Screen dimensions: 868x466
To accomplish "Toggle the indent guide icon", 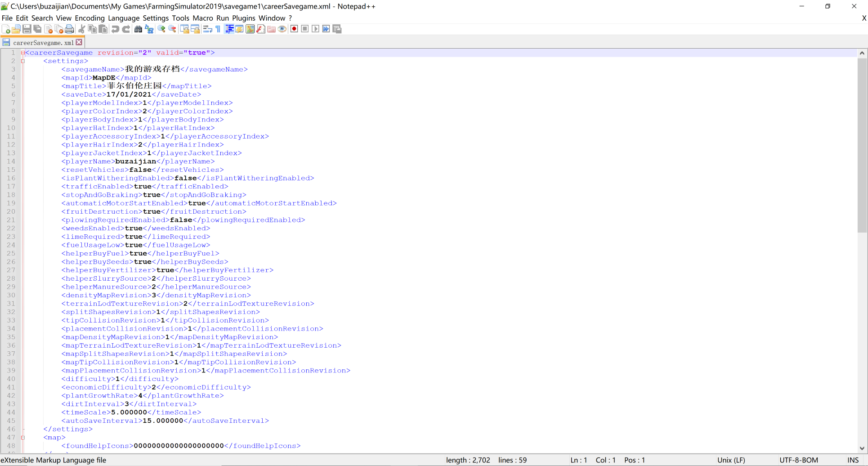I will (229, 29).
